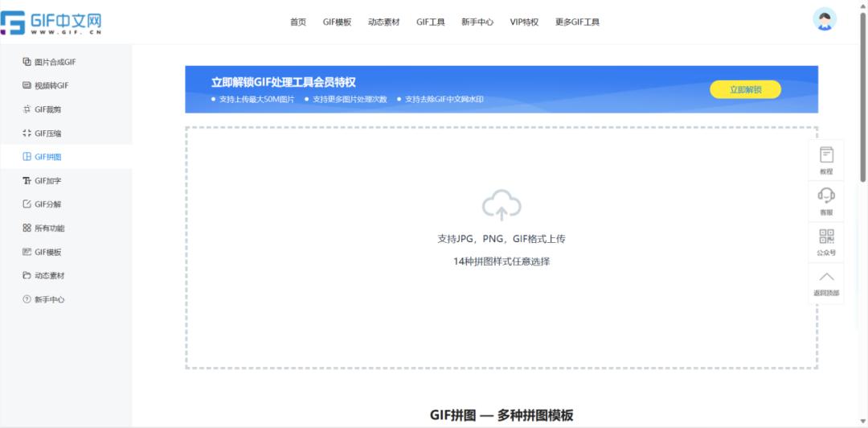Click the 支持去除GIF中文网水印 banner text
Viewport: 868px width, 428px height.
444,100
